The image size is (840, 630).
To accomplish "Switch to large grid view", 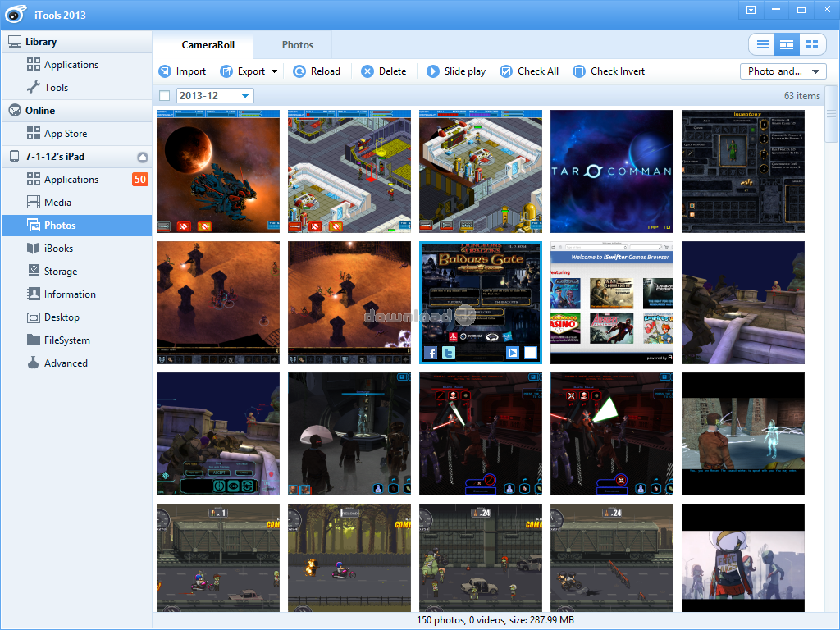I will [812, 44].
